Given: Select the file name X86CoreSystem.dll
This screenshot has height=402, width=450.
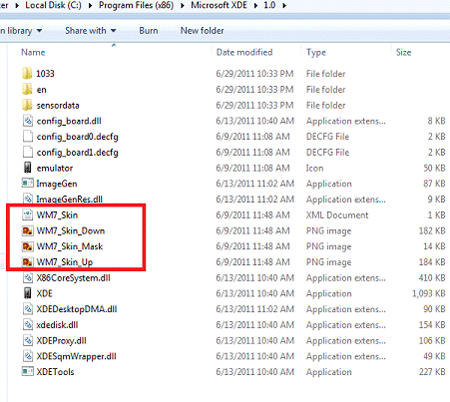Looking at the screenshot, I should [x=73, y=278].
